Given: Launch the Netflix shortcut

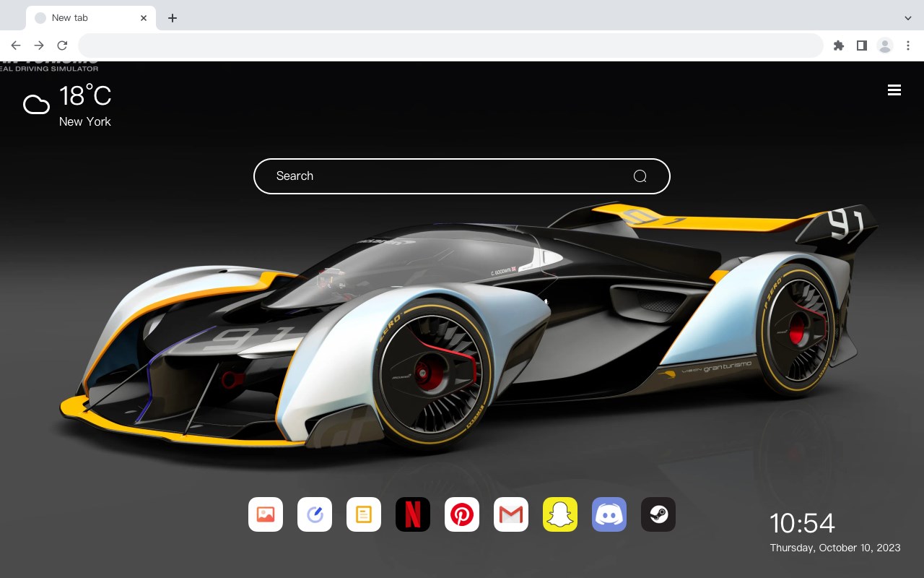Looking at the screenshot, I should coord(413,514).
